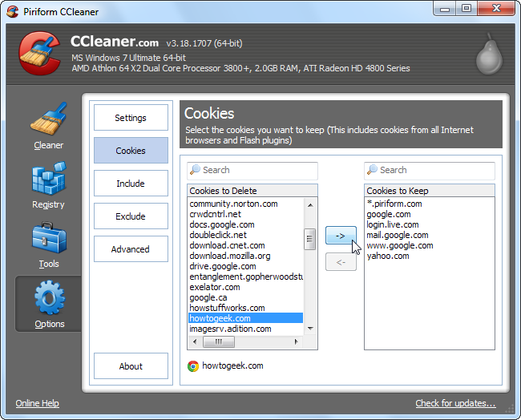Open the Online Help link

37,403
